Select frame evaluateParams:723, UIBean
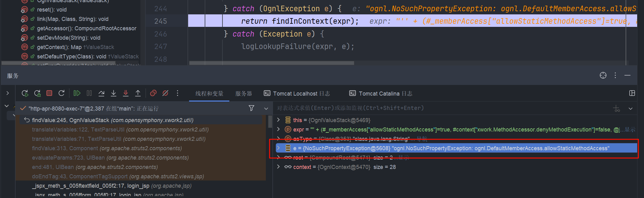This screenshot has width=644, height=198. tap(110, 158)
